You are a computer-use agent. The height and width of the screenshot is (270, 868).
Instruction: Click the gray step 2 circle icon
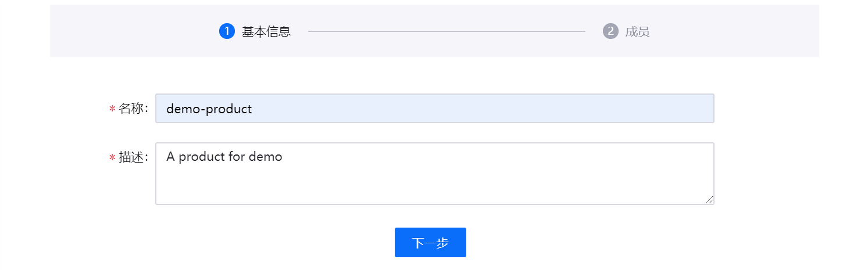click(x=610, y=31)
